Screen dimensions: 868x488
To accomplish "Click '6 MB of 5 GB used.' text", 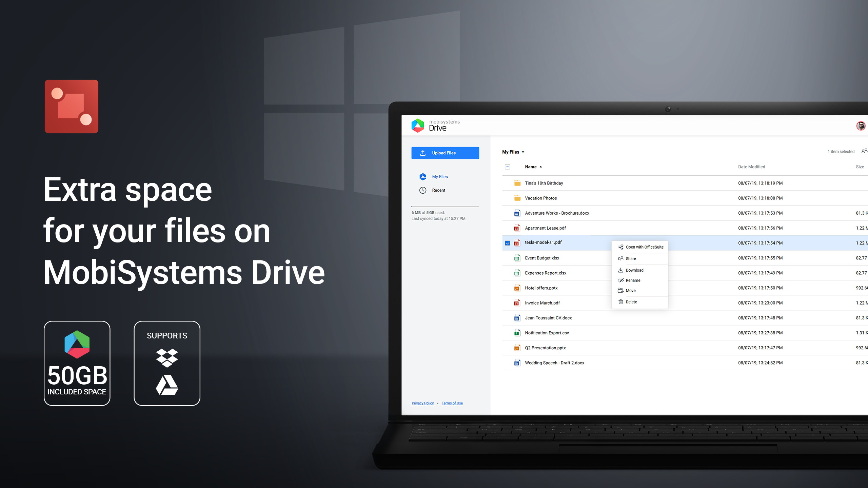I will pyautogui.click(x=428, y=213).
